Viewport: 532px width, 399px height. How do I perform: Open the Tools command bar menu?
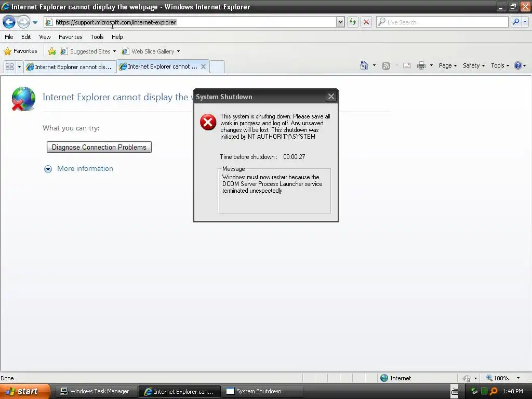(x=500, y=65)
